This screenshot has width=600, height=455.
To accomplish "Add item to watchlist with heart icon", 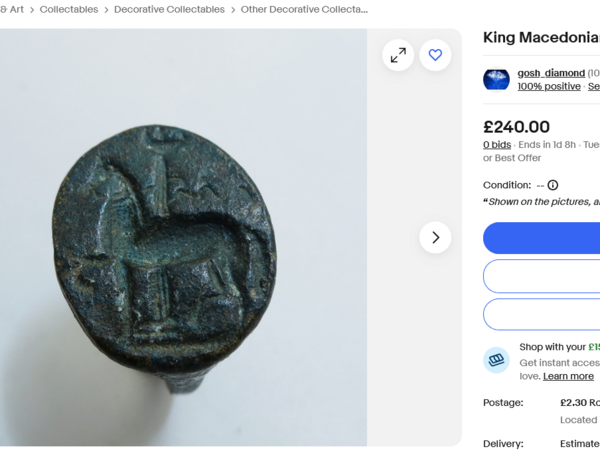I will pyautogui.click(x=435, y=55).
